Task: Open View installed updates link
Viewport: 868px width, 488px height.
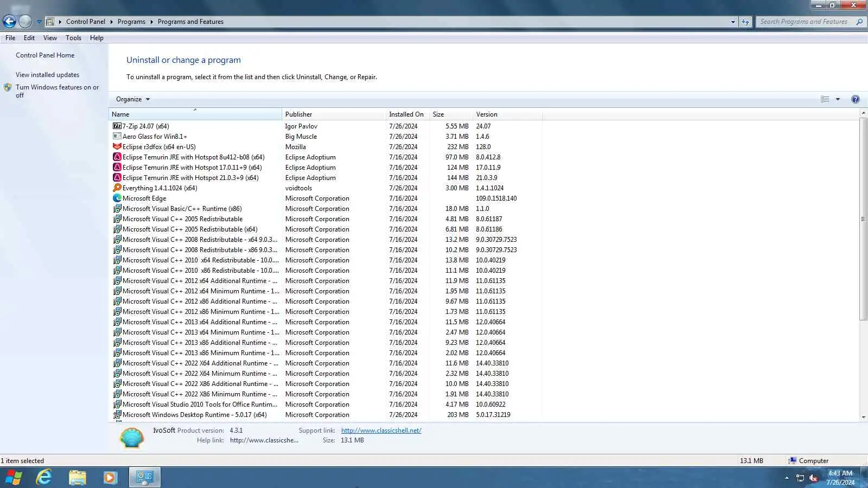Action: [x=47, y=75]
